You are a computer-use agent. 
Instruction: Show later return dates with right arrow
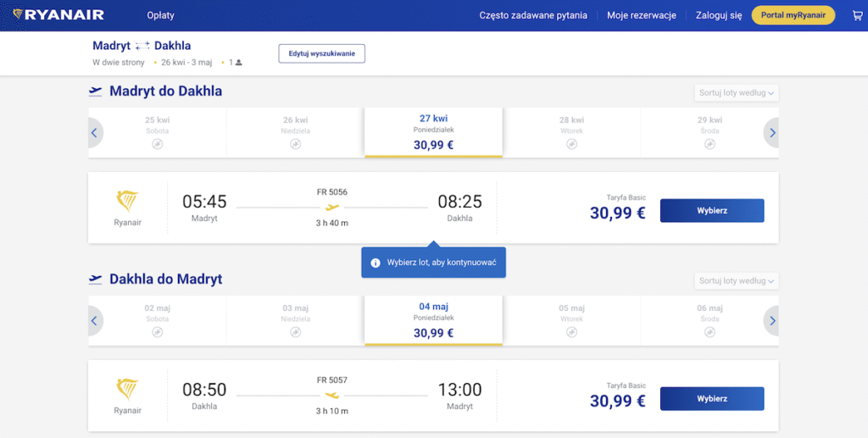pos(771,321)
